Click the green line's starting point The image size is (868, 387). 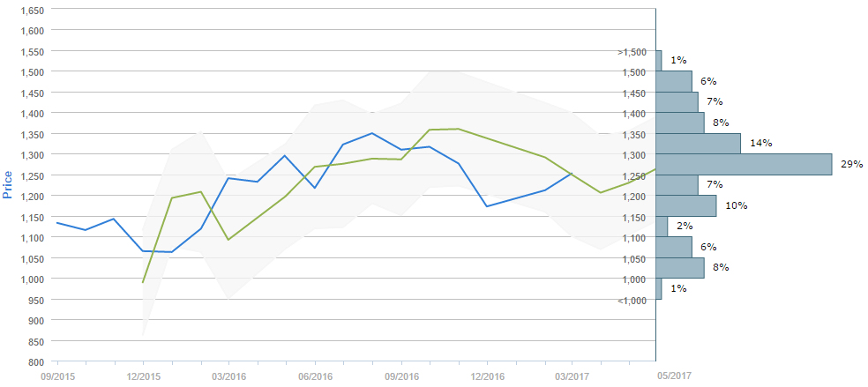pos(143,282)
